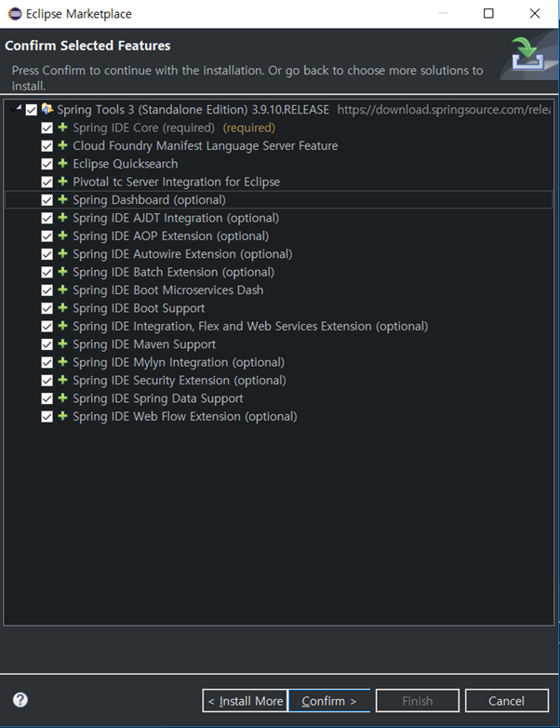Uncheck the Spring Tools 3 root checkbox
The image size is (560, 728).
(x=32, y=110)
